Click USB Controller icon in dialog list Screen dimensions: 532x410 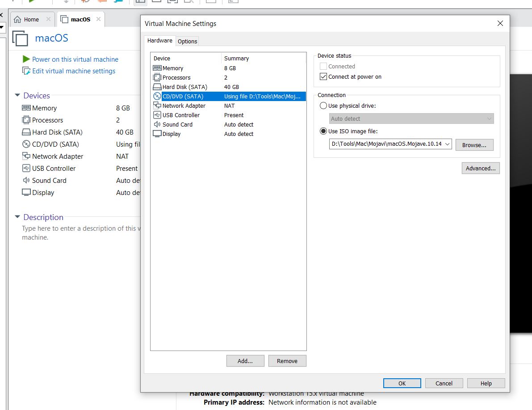point(157,115)
